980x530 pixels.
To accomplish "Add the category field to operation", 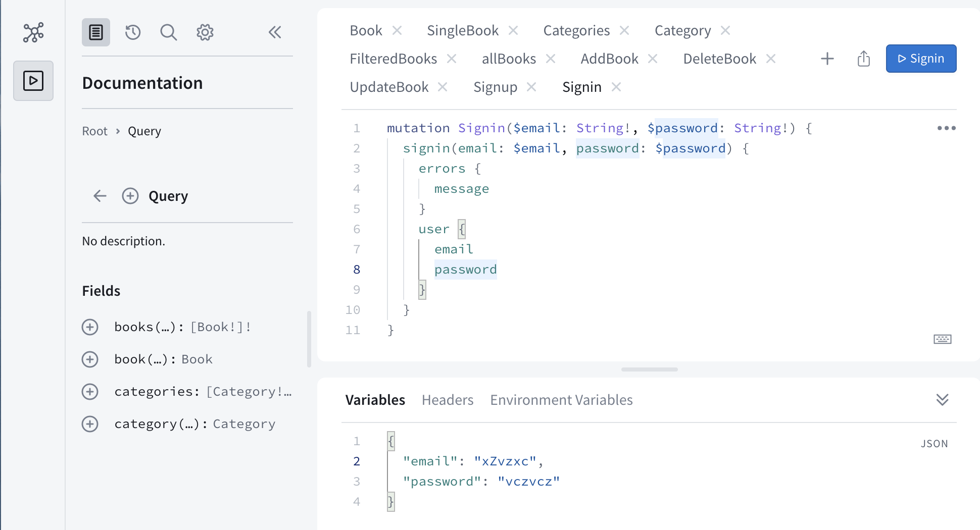I will point(90,424).
